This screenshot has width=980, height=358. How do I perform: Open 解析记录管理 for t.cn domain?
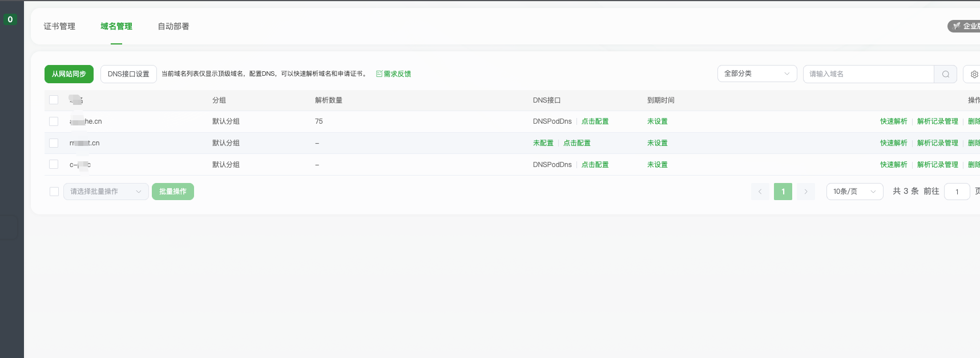point(938,143)
